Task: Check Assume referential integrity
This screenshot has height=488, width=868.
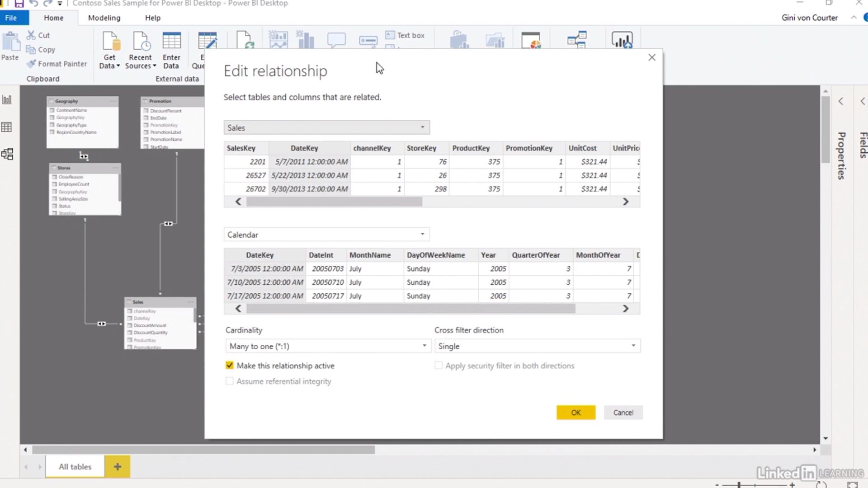Action: [230, 381]
